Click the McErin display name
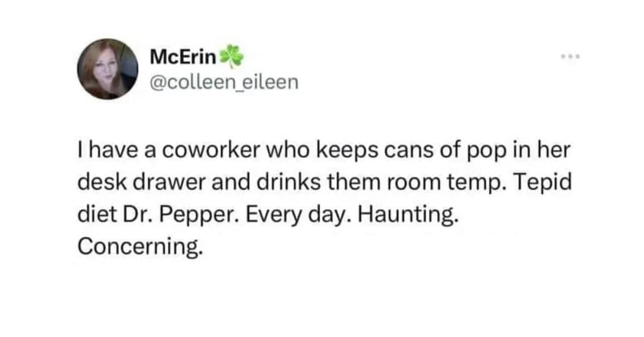 click(x=183, y=57)
